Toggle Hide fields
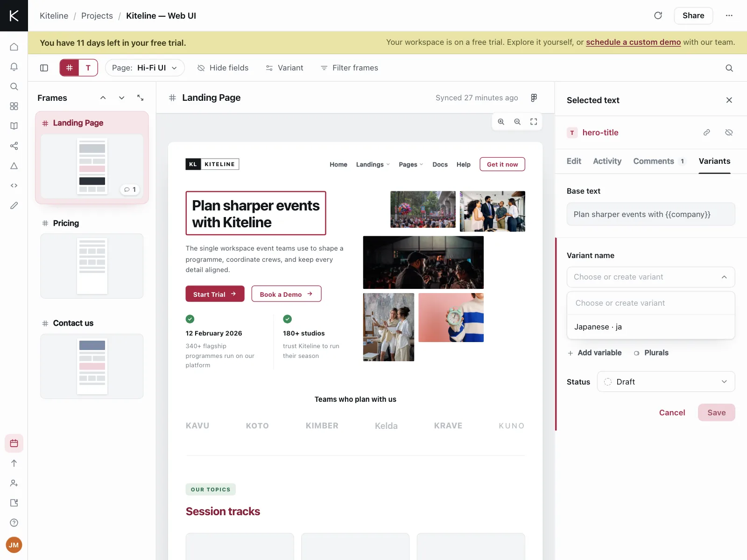Image resolution: width=747 pixels, height=560 pixels. pyautogui.click(x=223, y=68)
